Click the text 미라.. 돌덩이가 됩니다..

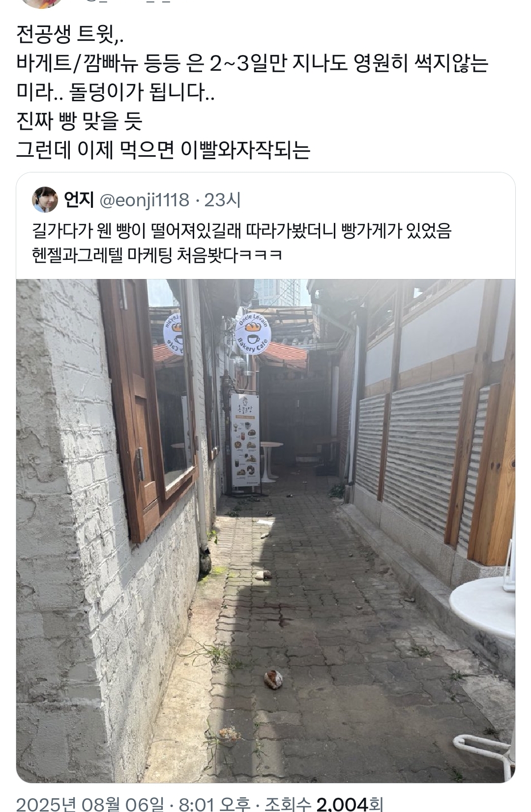pyautogui.click(x=115, y=92)
